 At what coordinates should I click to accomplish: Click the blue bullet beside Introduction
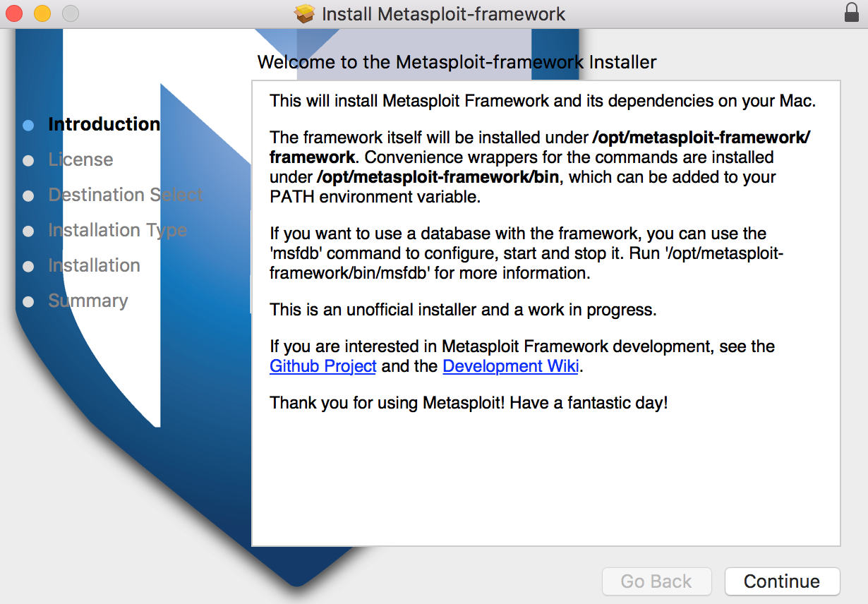(28, 125)
